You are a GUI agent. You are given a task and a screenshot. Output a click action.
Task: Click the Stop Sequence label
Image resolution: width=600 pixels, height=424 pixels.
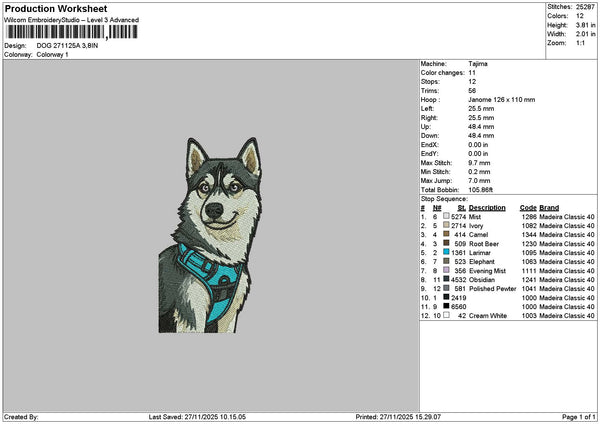[x=444, y=199]
